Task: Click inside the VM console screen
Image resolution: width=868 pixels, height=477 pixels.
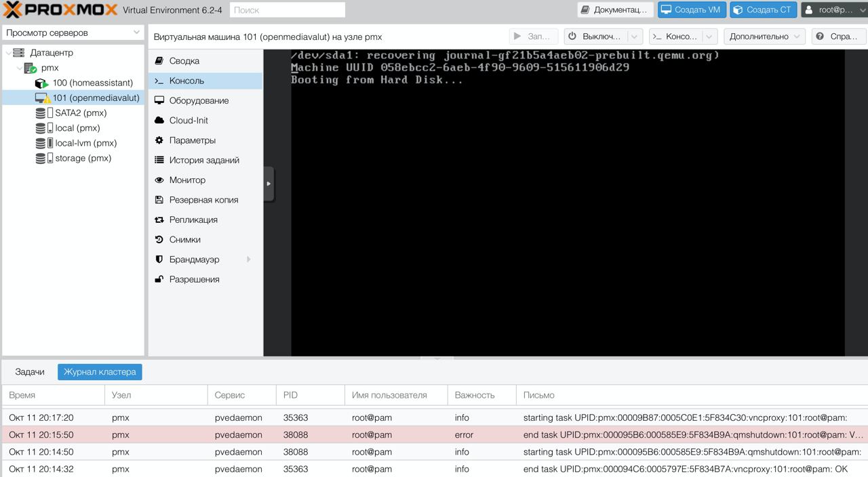Action: click(x=568, y=202)
